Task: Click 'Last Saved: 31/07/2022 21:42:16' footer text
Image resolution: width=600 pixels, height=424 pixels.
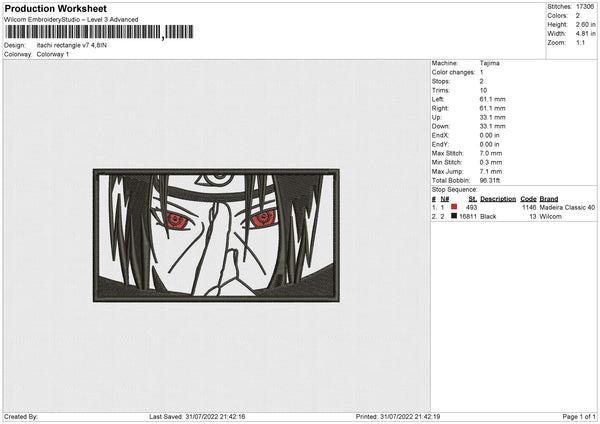Action: (x=197, y=417)
